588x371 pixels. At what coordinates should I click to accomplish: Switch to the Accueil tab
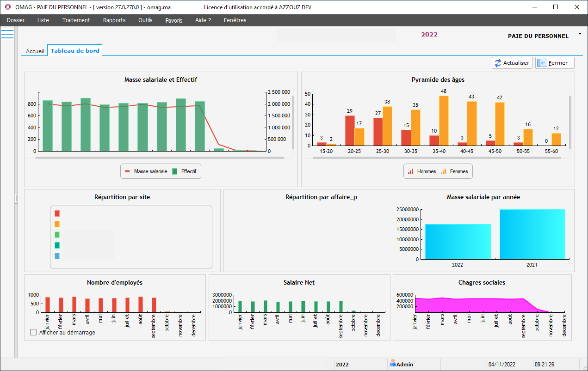pyautogui.click(x=35, y=51)
